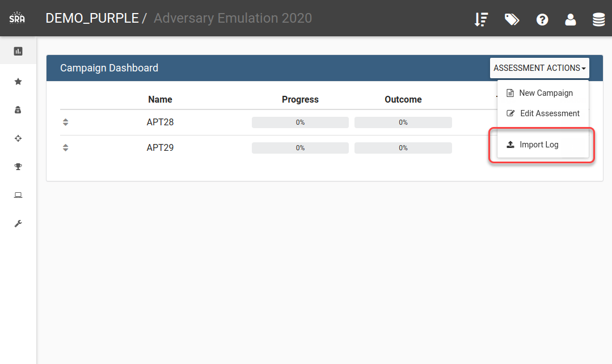Click the APT29 Progress bar

300,148
